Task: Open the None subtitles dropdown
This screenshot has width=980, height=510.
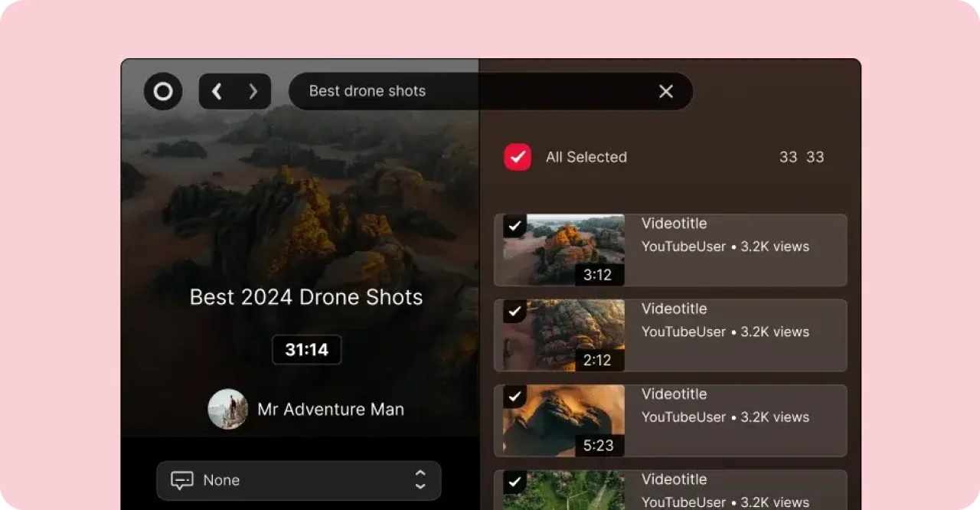Action: click(x=299, y=481)
